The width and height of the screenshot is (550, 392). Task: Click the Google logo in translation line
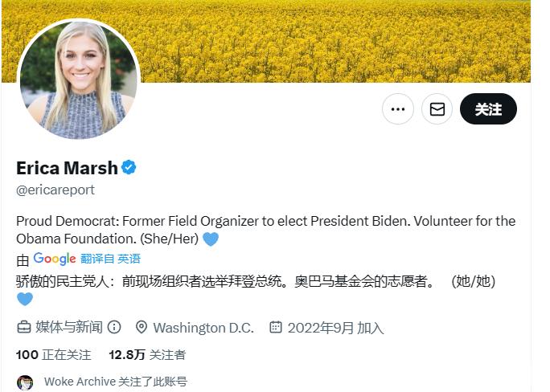point(55,259)
